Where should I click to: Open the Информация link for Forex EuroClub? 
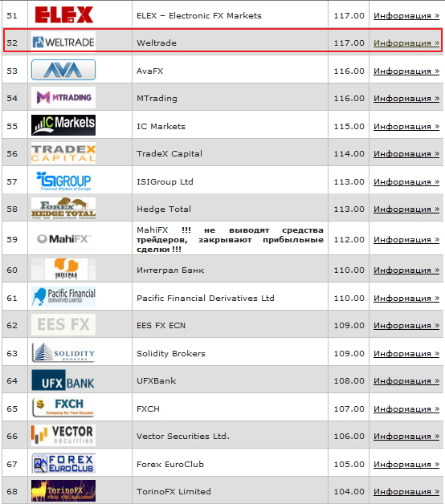click(406, 464)
